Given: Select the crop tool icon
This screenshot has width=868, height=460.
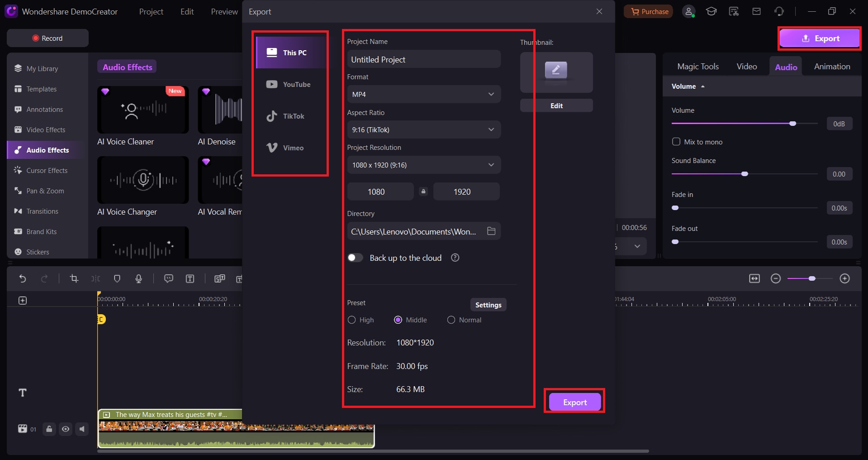Looking at the screenshot, I should (x=74, y=278).
